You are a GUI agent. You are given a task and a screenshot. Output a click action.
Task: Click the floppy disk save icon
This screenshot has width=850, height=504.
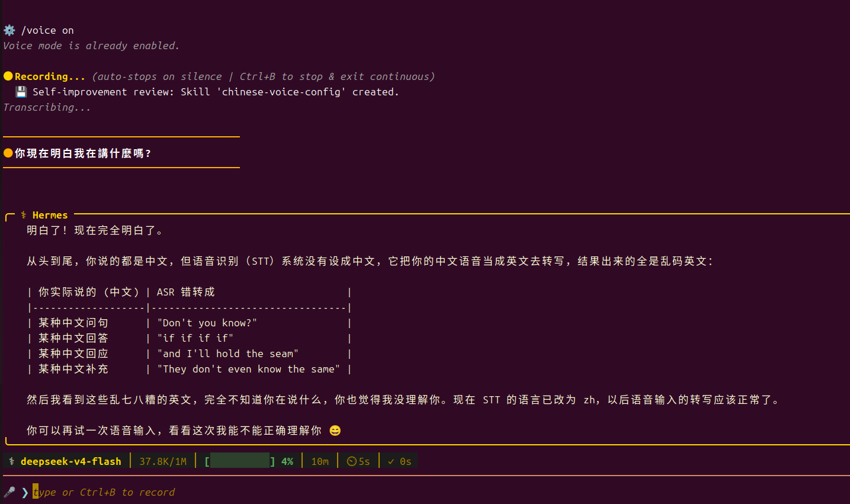click(x=21, y=92)
